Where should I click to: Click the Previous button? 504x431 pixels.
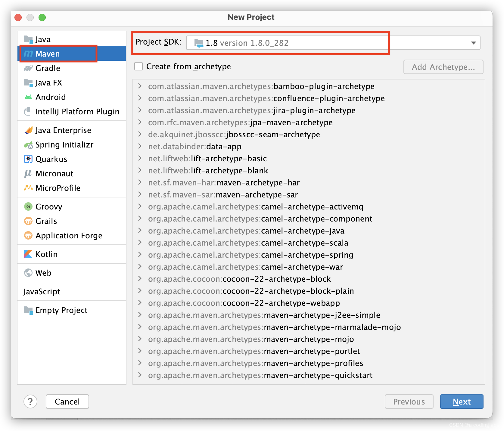tap(409, 402)
